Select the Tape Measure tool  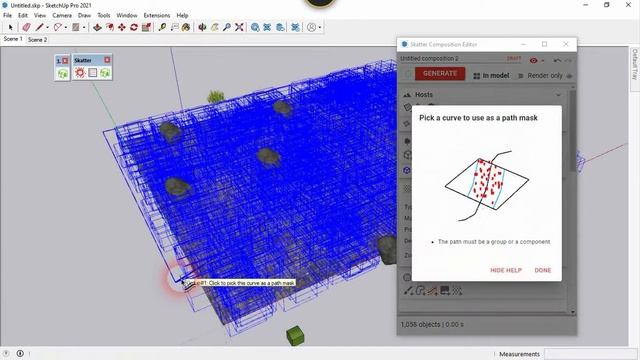[x=162, y=27]
